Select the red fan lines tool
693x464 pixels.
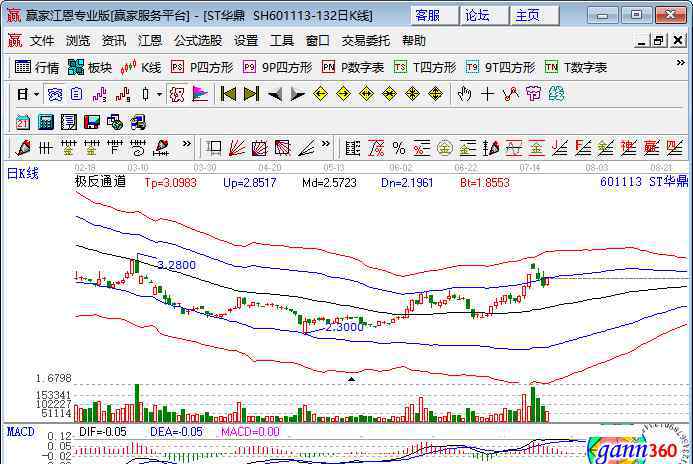[237, 148]
